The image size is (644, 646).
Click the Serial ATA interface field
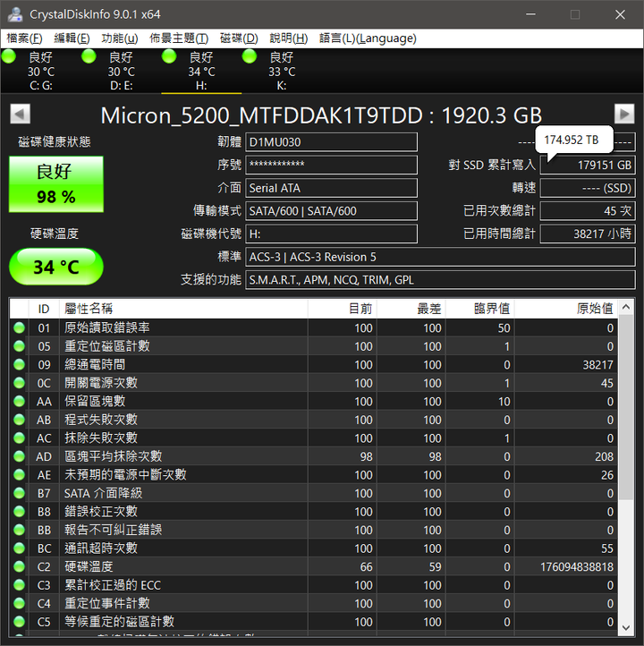(332, 188)
